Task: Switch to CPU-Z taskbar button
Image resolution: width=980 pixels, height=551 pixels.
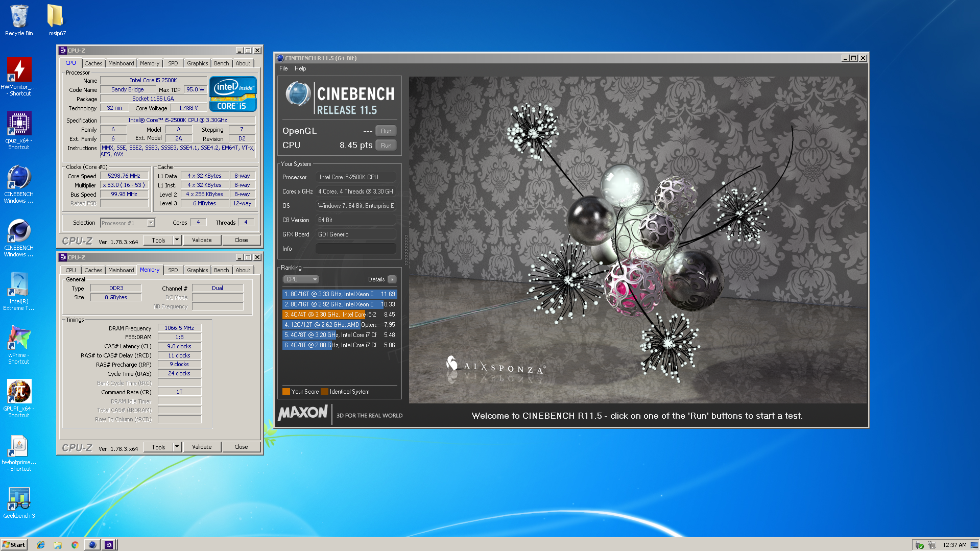Action: tap(109, 545)
